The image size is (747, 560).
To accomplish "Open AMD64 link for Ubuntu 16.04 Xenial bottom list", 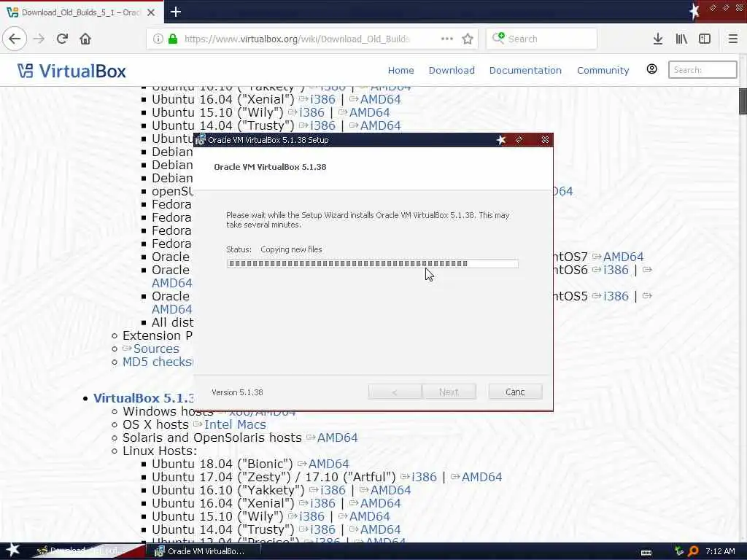I will 380,503.
